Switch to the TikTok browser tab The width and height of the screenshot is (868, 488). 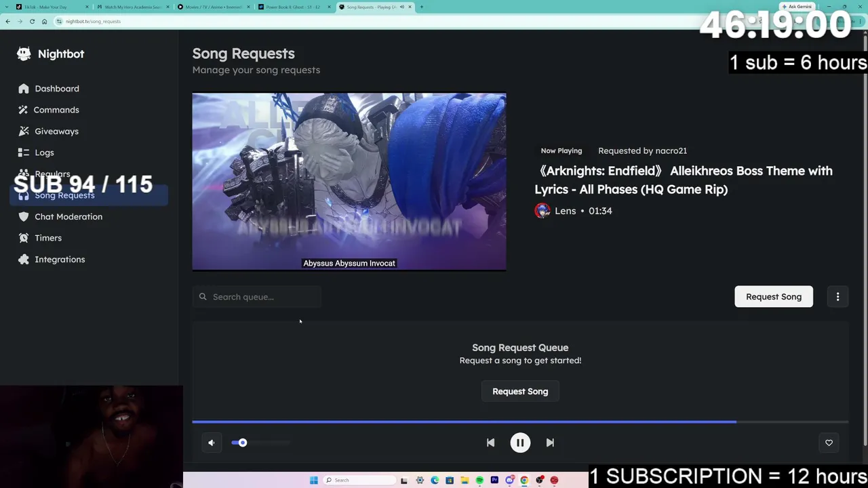pos(51,7)
